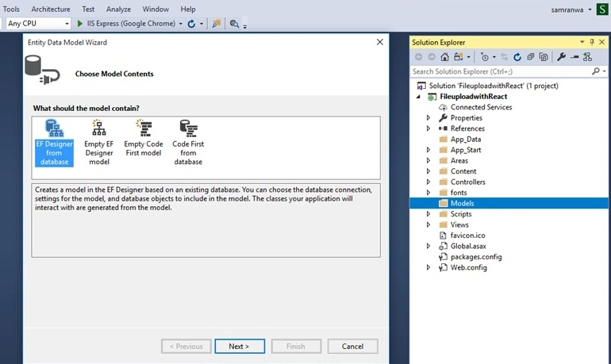Expand the Areas folder
611x364 pixels.
tap(428, 160)
